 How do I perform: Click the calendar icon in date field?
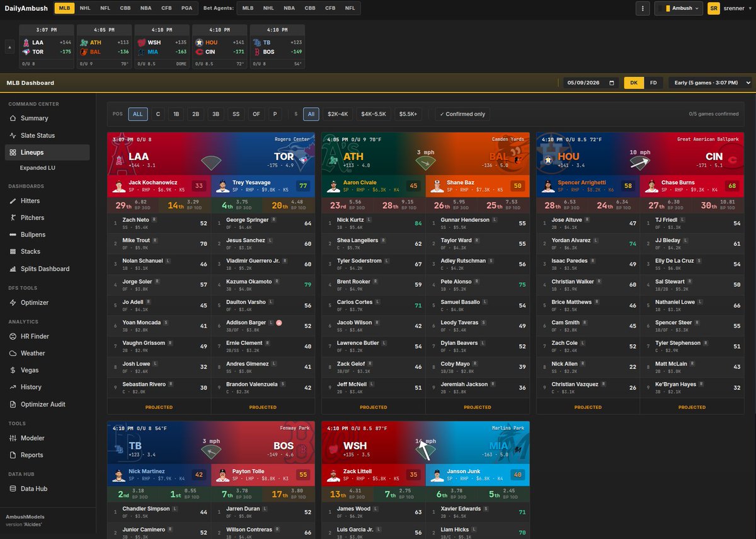click(x=612, y=83)
